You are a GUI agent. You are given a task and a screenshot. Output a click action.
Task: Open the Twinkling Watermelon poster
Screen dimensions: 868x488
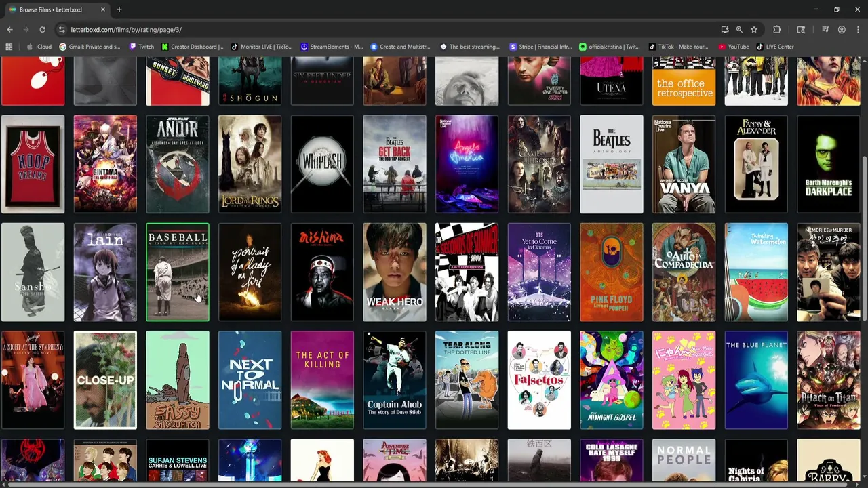(x=756, y=272)
